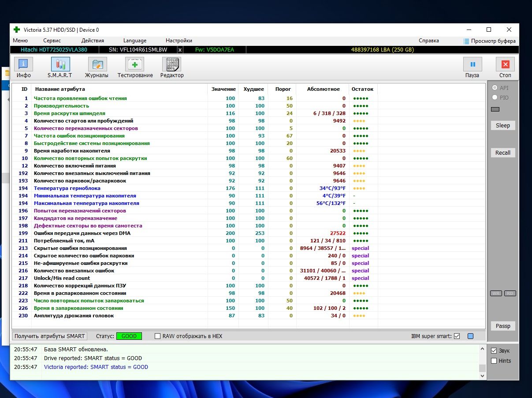Open the Тестирование toolbar button
Screen dimensions: 532x398
pos(135,68)
